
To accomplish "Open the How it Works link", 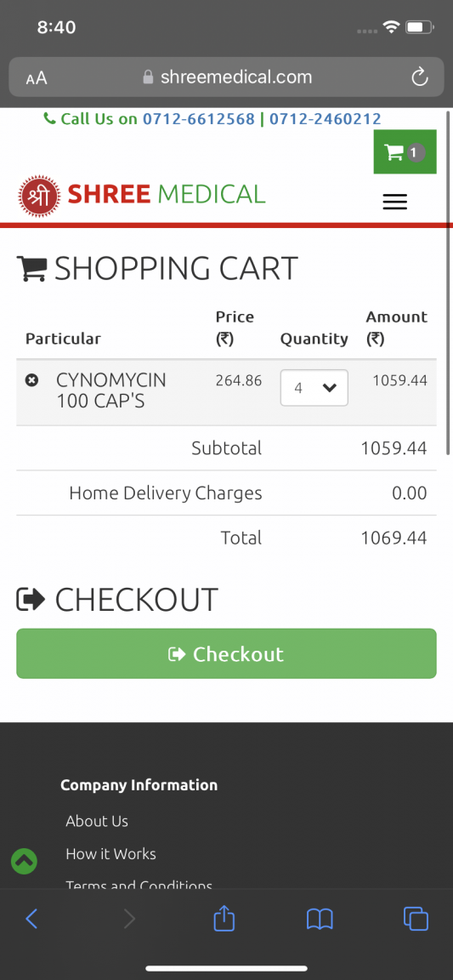I will [111, 854].
